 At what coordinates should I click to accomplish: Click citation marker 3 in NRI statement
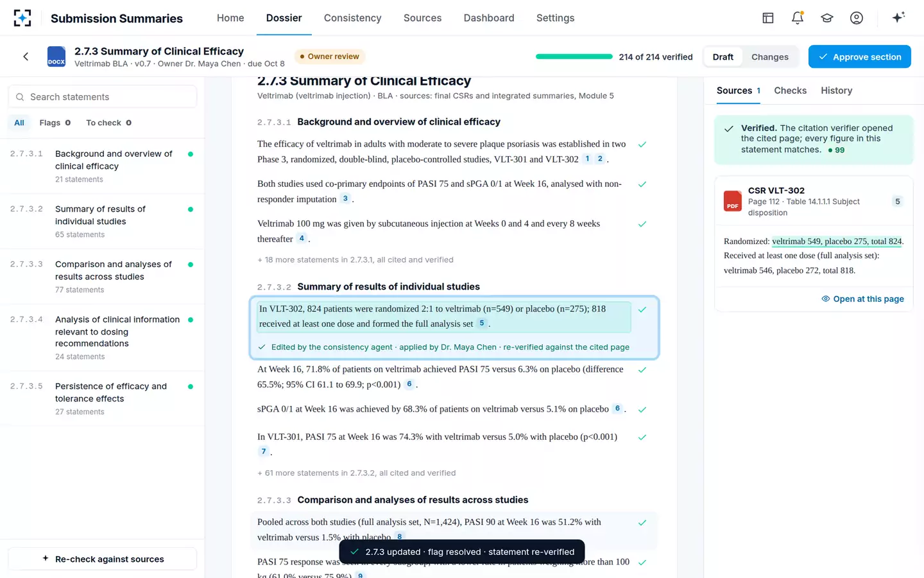(x=345, y=198)
